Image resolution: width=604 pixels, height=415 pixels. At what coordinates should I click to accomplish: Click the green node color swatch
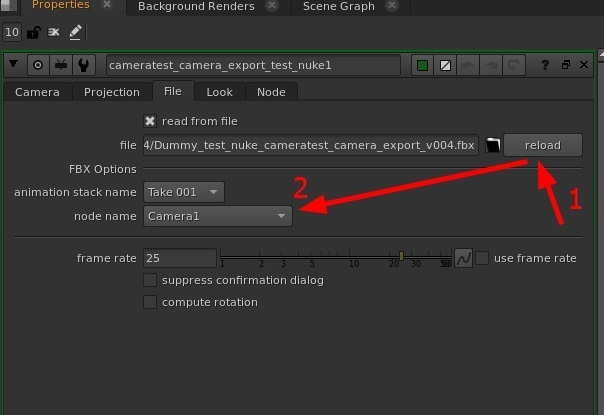point(422,65)
